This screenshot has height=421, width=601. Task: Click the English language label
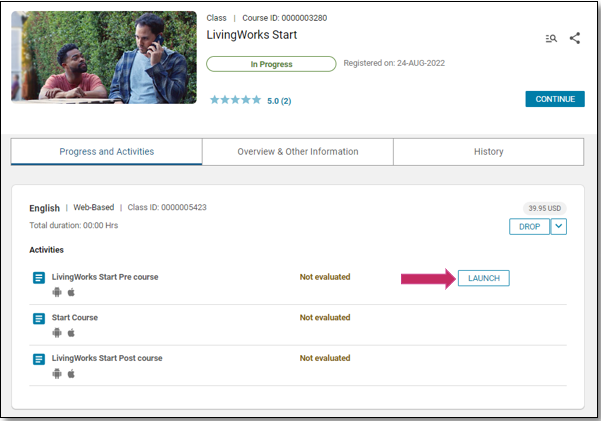[44, 208]
